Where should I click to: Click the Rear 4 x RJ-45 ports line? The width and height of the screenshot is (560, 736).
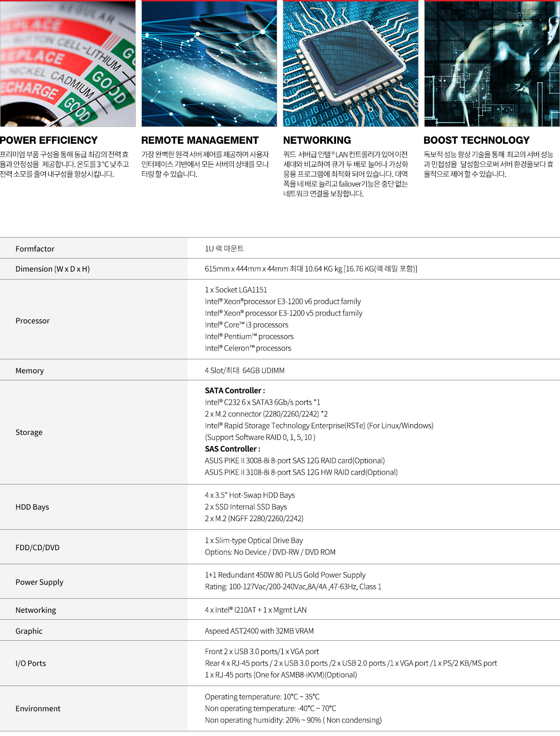coord(351,663)
